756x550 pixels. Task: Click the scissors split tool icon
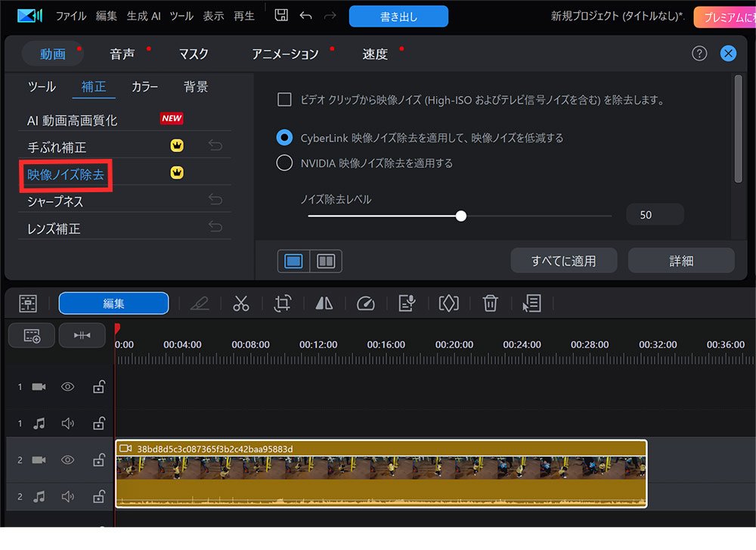[241, 303]
